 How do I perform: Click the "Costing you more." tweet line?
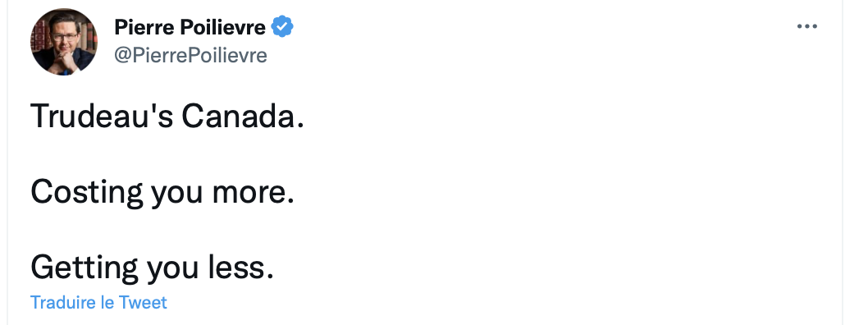(162, 192)
